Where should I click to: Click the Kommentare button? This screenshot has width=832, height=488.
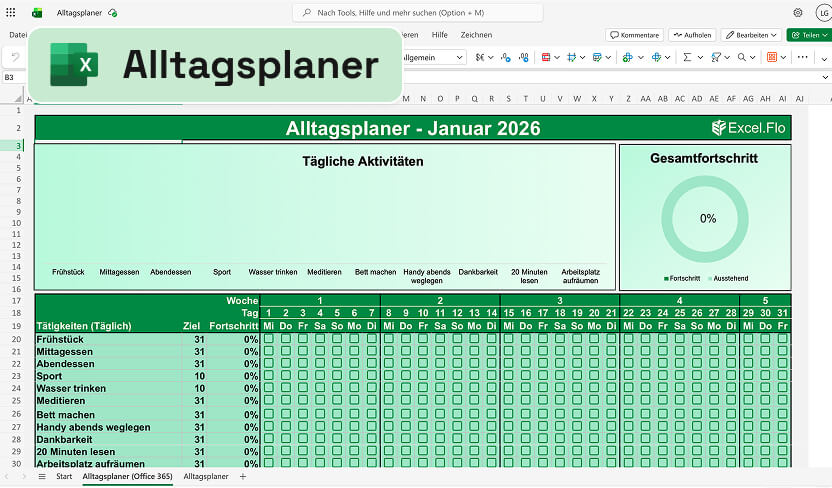(x=634, y=35)
